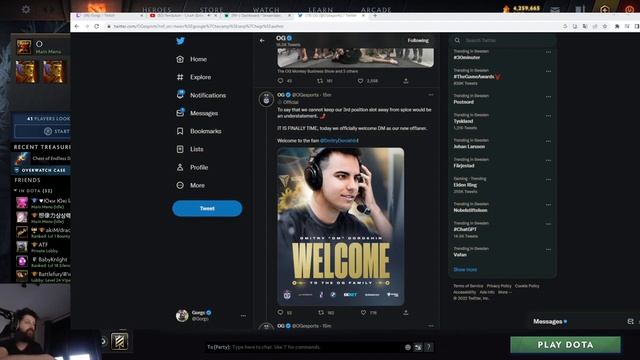Open Profile in Twitter sidebar

(192, 167)
